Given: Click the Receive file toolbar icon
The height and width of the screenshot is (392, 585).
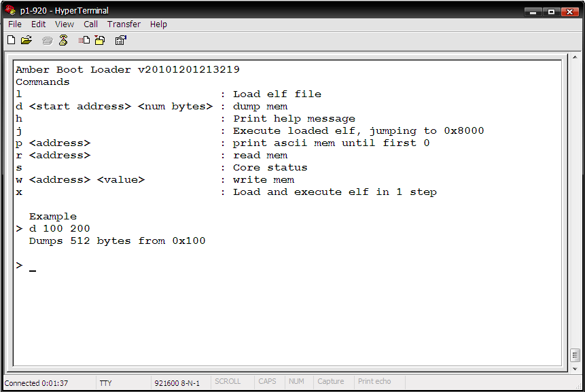Looking at the screenshot, I should click(100, 40).
